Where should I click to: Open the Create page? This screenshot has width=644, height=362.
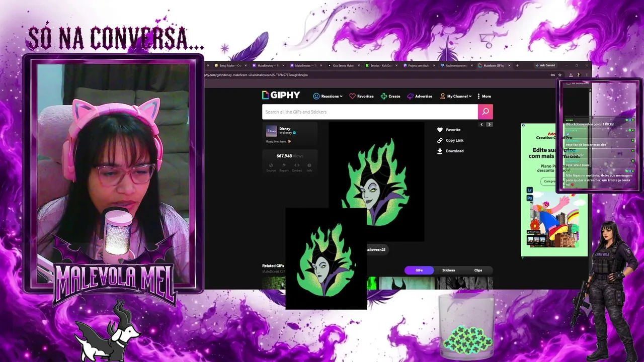click(x=390, y=96)
